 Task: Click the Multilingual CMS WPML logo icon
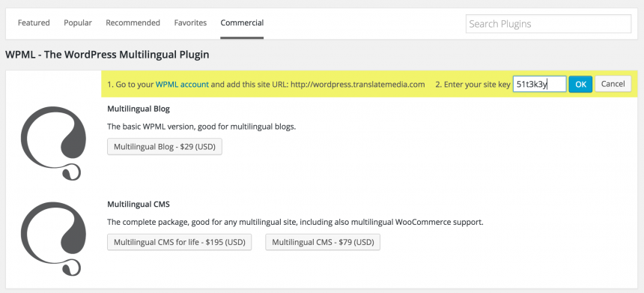53,238
